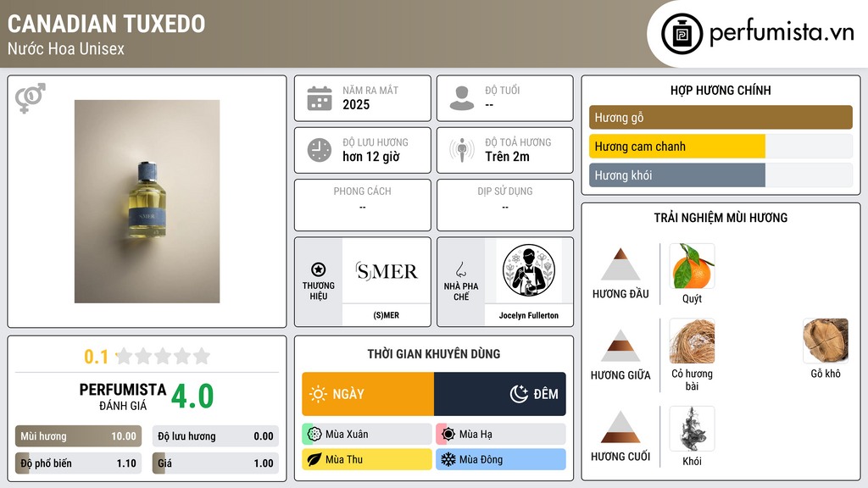Click the CANADIAN TUXEDO title
The height and width of the screenshot is (488, 868).
click(106, 24)
